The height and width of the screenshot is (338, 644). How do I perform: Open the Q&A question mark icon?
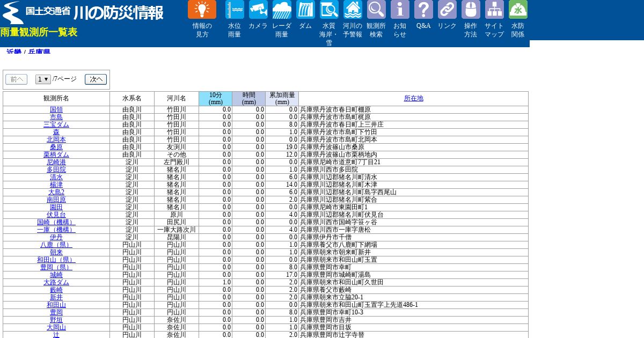(x=423, y=10)
